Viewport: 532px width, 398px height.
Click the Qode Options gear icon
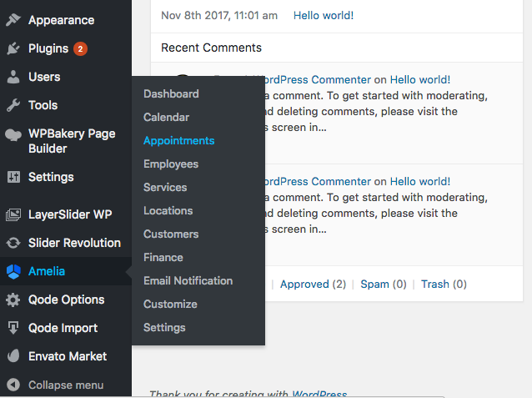click(13, 300)
